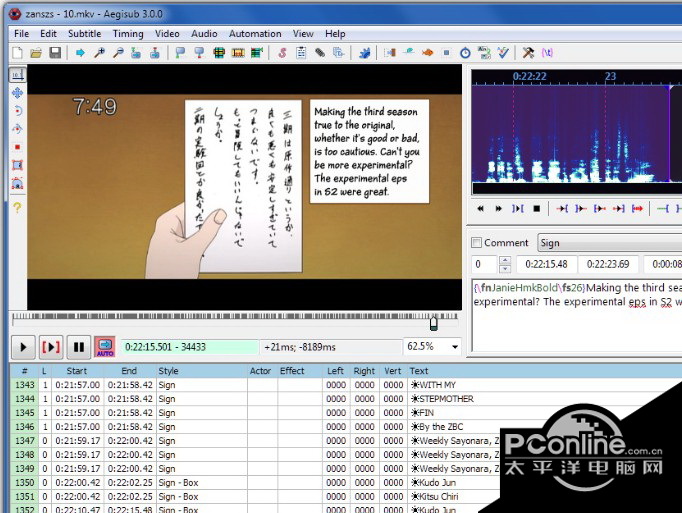682x513 pixels.
Task: Click the video position field 0:22:15.501 - 34433
Action: (190, 347)
